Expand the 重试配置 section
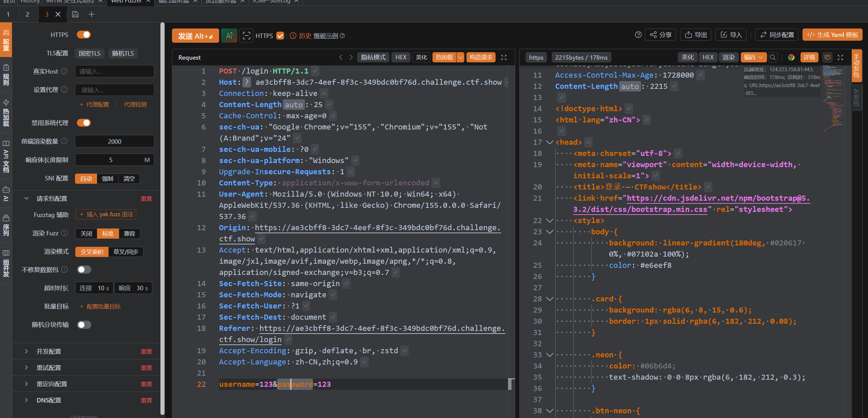Screen dimensions: 868x418 pyautogui.click(x=26, y=367)
